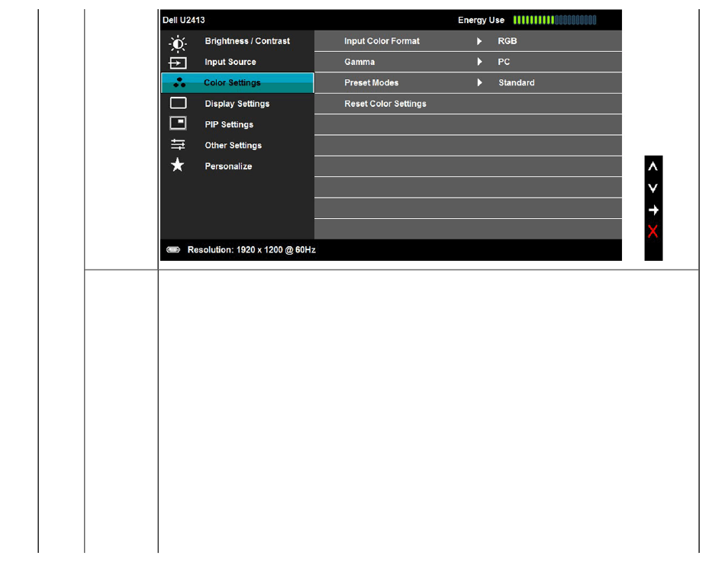Select the Gamma option
This screenshot has height=562, width=728.
tap(468, 62)
